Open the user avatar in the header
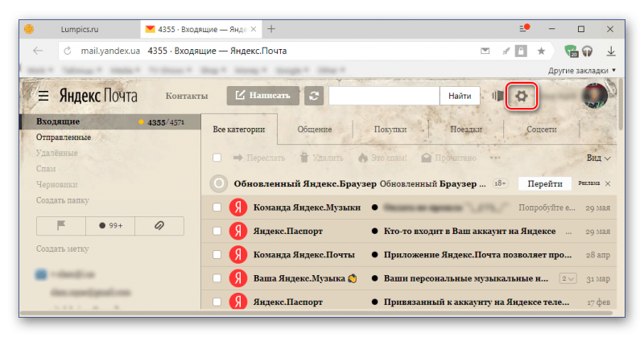Screen dimensions: 644x337 coord(594,95)
